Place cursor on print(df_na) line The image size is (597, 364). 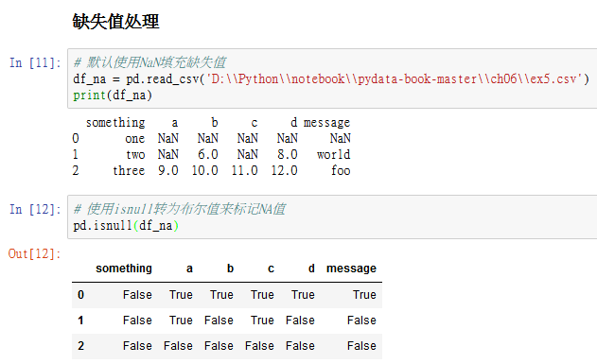click(x=113, y=95)
